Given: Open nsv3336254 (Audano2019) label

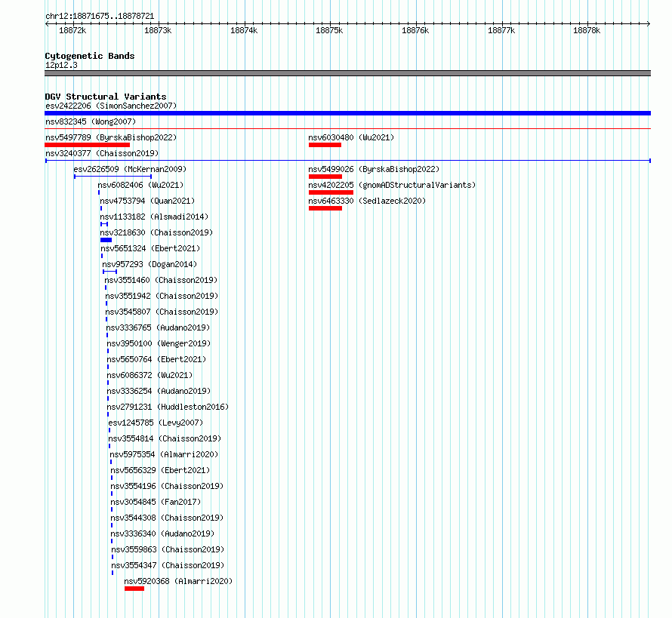Looking at the screenshot, I should (x=159, y=391).
